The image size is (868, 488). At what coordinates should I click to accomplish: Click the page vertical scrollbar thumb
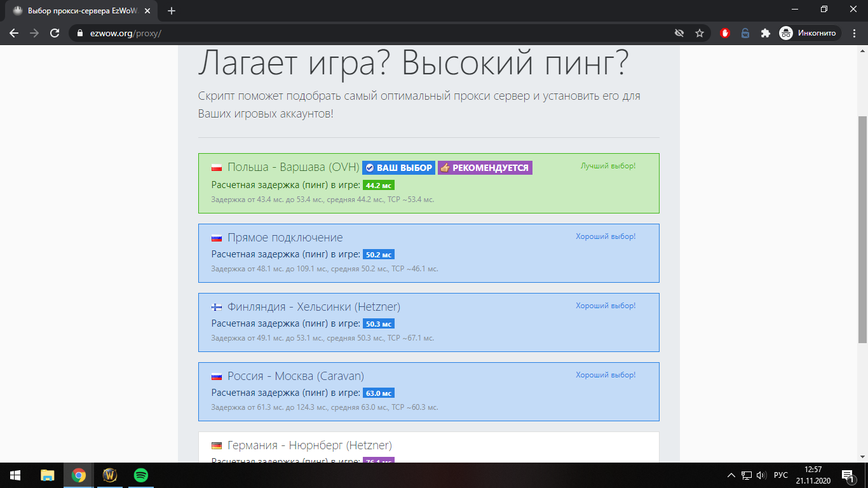tap(862, 230)
